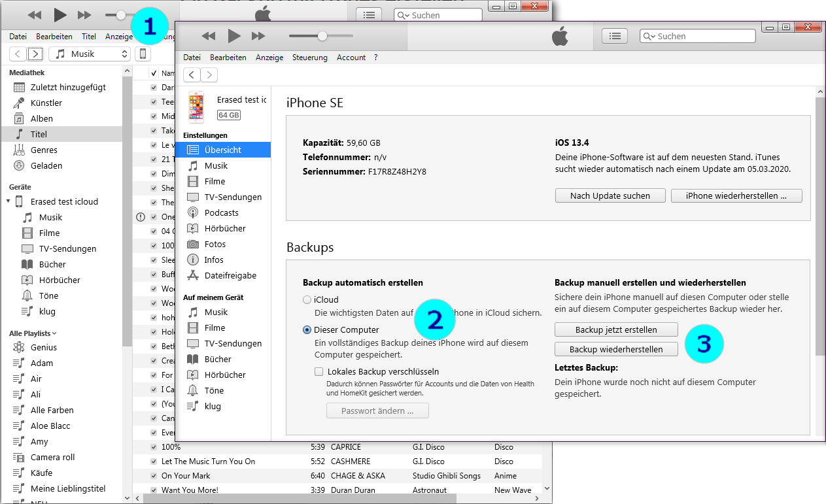The width and height of the screenshot is (826, 504).
Task: Click Backup wiederherstellen button
Action: [x=616, y=349]
